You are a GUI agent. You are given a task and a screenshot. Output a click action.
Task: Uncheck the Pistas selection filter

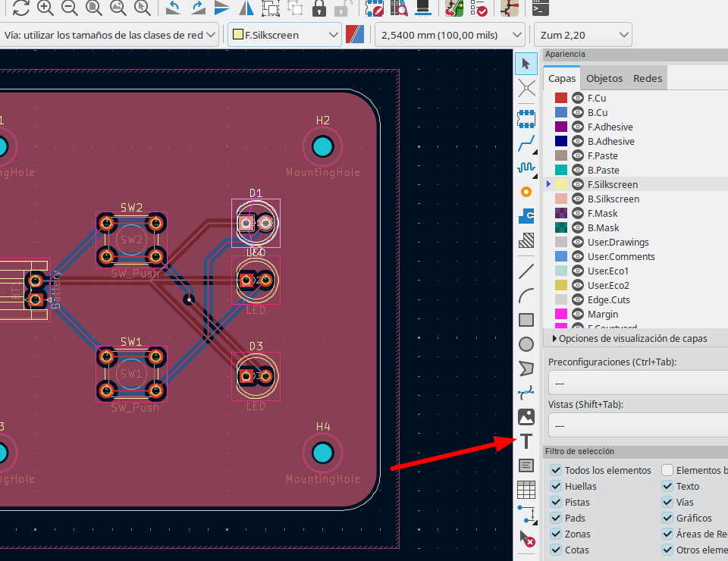[x=556, y=502]
